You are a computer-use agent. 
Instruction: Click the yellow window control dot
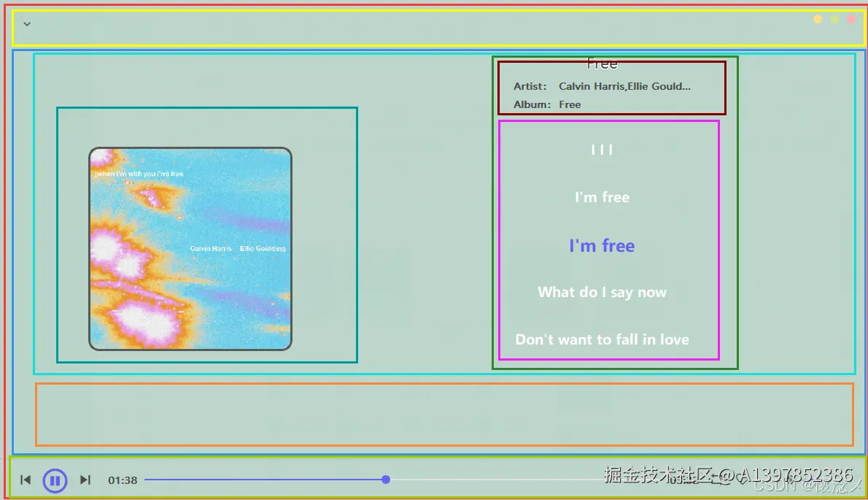tap(818, 20)
